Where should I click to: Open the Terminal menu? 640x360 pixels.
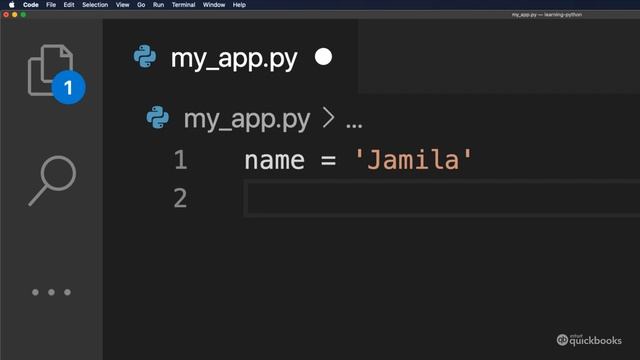[x=183, y=5]
